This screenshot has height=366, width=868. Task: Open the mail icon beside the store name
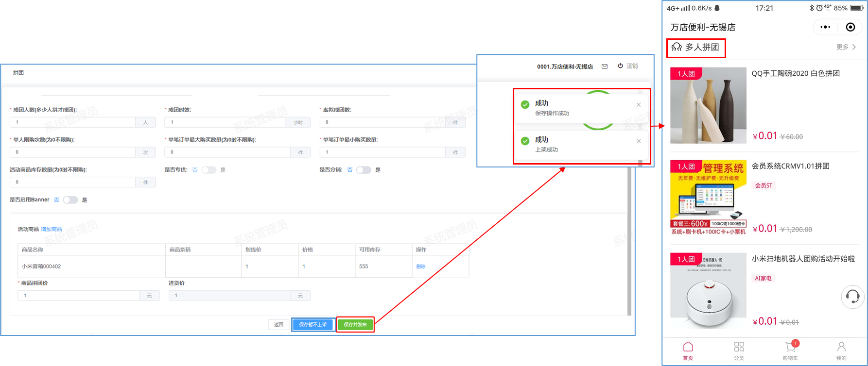click(605, 67)
